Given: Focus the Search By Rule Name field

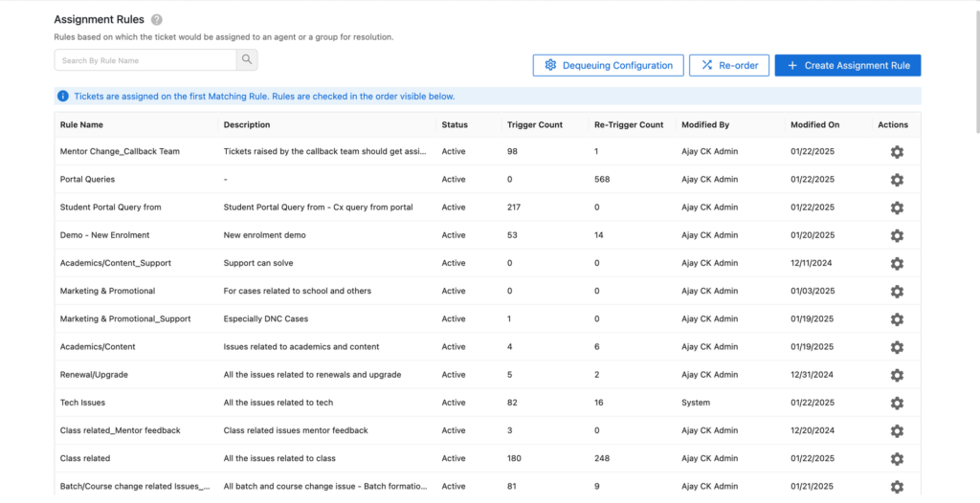Looking at the screenshot, I should (x=145, y=60).
